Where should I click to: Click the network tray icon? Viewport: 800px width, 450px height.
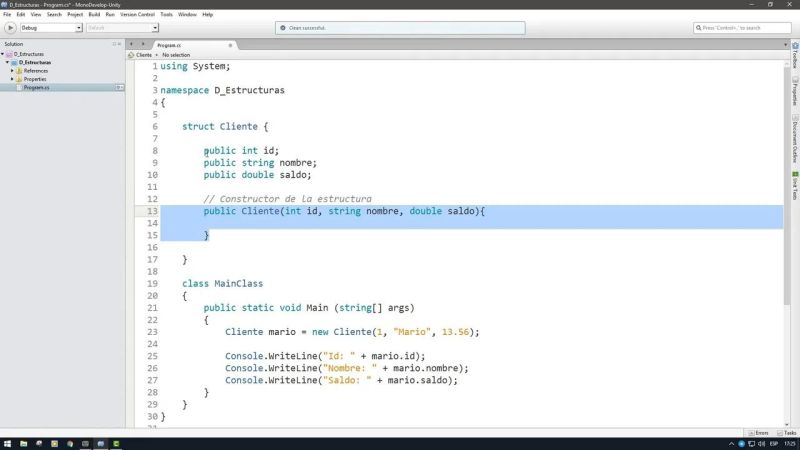752,444
